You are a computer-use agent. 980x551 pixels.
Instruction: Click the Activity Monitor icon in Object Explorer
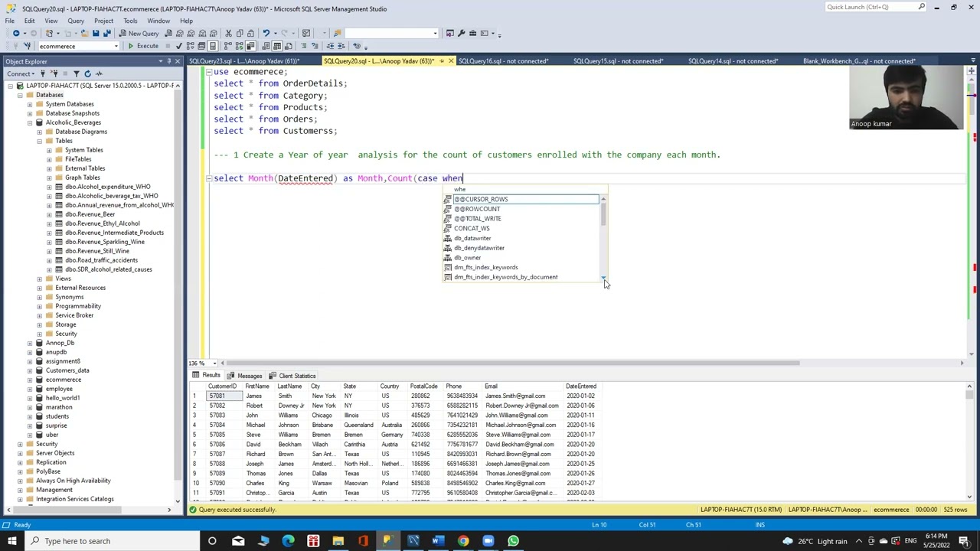tap(100, 73)
